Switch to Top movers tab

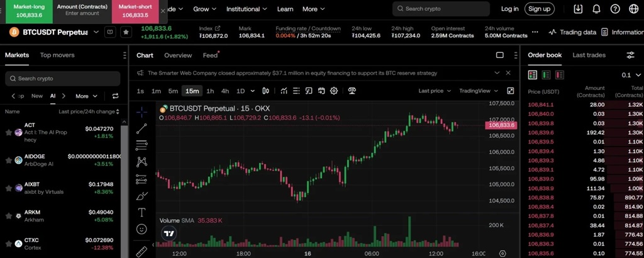click(x=57, y=55)
